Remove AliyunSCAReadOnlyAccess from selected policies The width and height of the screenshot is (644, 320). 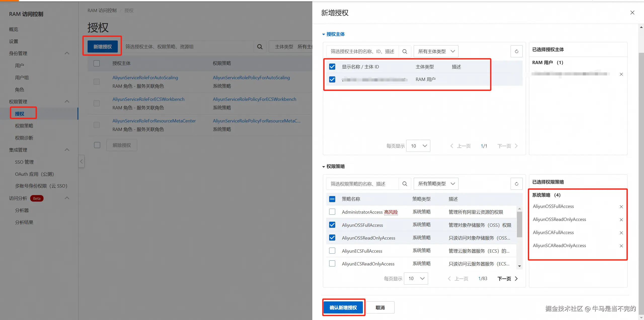click(621, 246)
